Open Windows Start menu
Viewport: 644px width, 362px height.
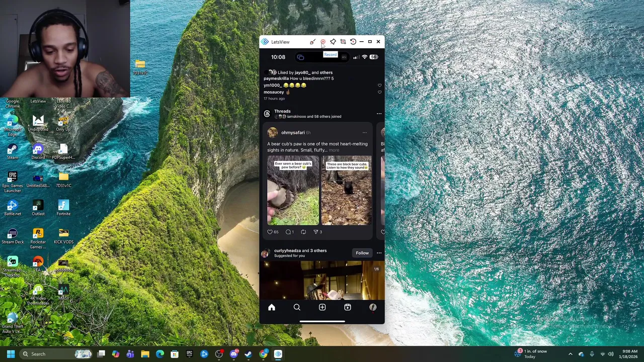[x=11, y=354]
